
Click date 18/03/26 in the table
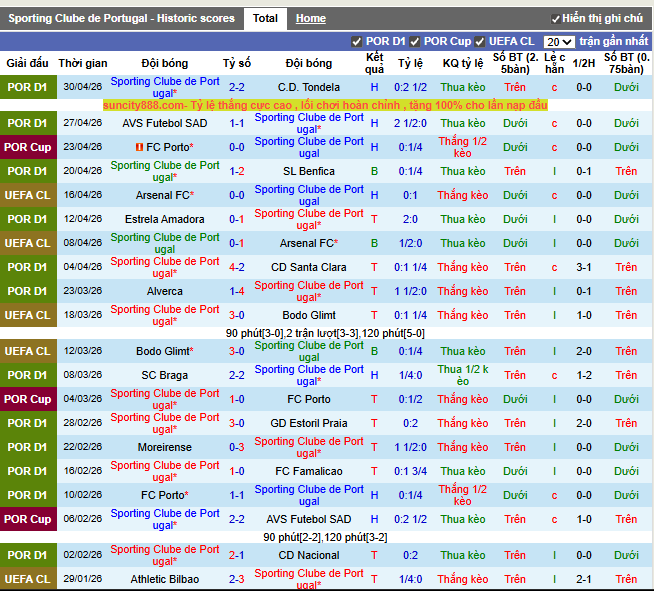click(x=83, y=315)
